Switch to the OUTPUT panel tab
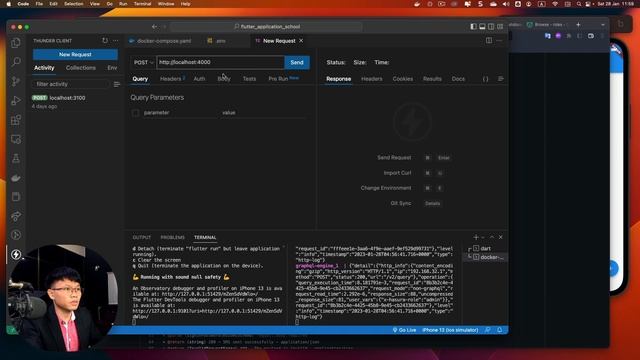Viewport: 640px width, 360px height. [142, 238]
